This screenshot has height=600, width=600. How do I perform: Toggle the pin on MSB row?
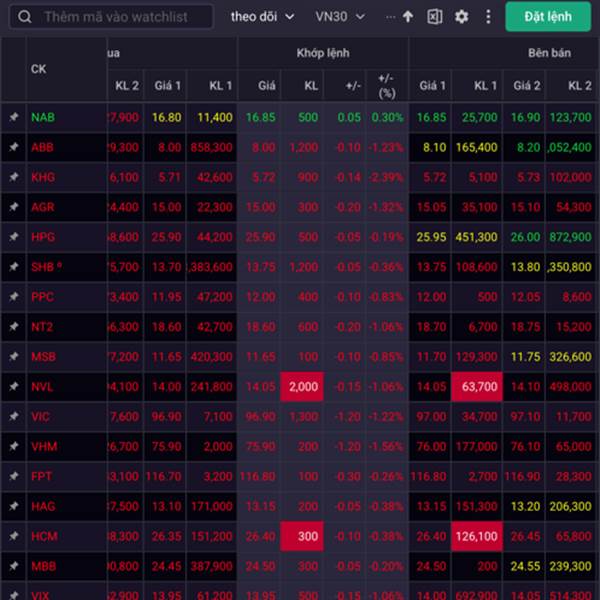tap(14, 356)
